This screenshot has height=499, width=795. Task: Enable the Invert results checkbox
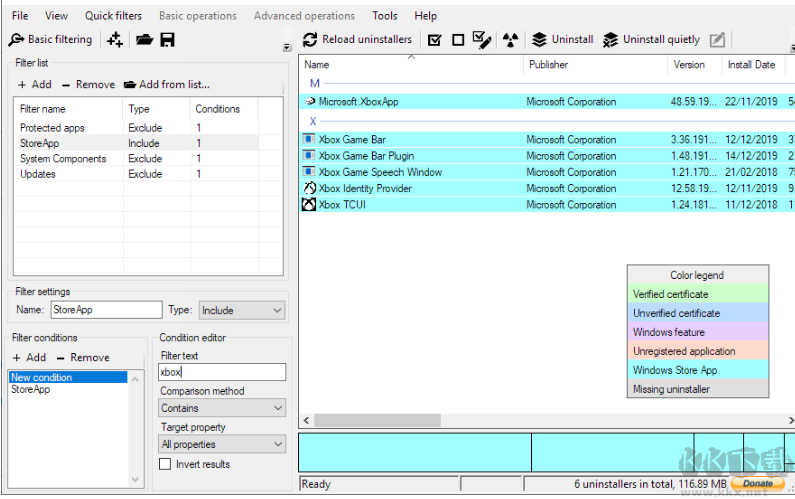(x=166, y=464)
